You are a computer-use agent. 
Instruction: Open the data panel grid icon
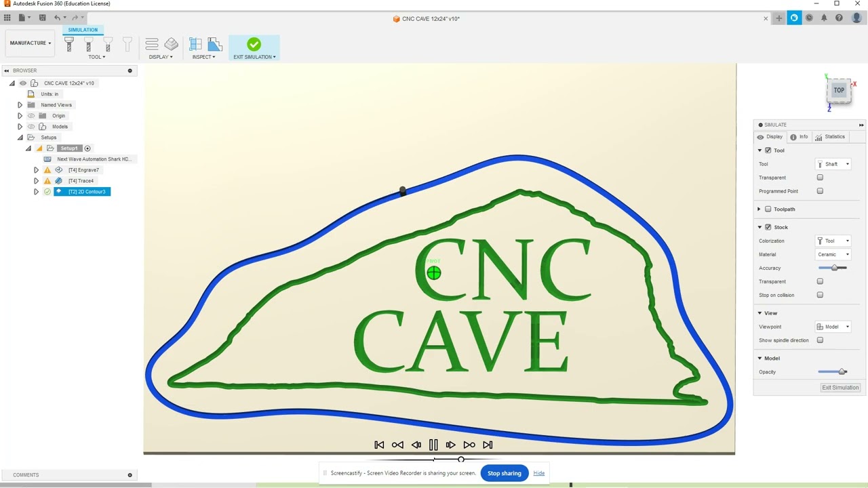7,18
